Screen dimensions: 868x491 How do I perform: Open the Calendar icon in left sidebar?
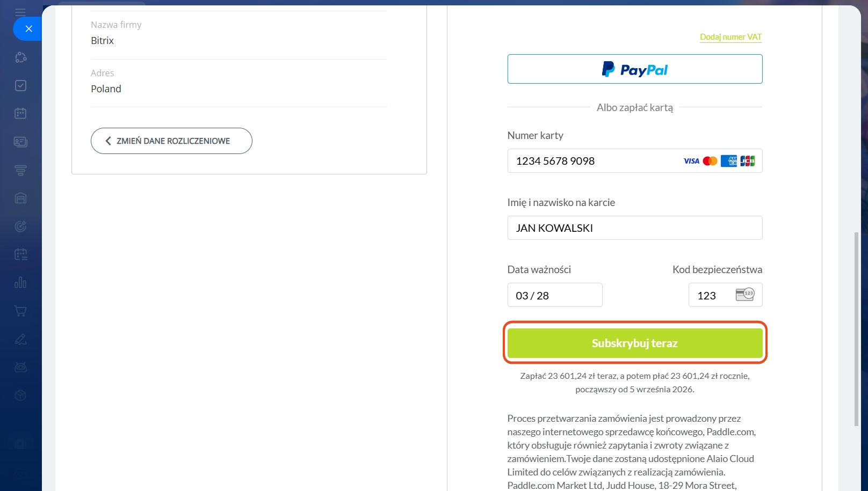pyautogui.click(x=20, y=113)
